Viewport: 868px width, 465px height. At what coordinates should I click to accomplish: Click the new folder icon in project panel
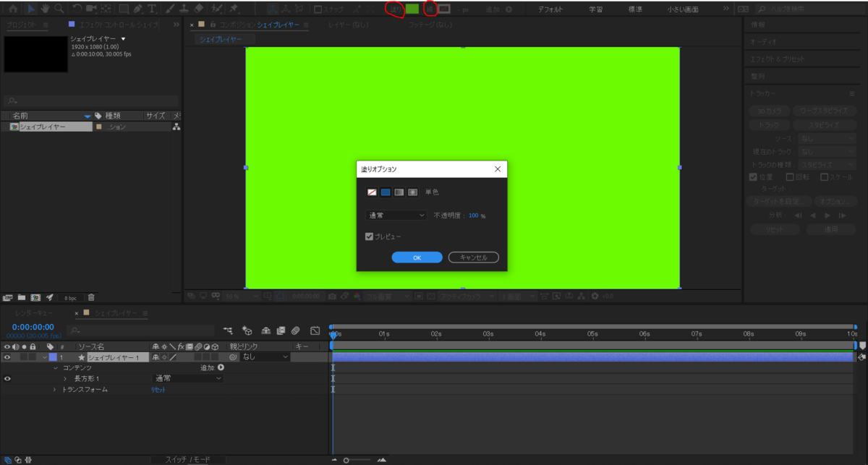click(21, 297)
